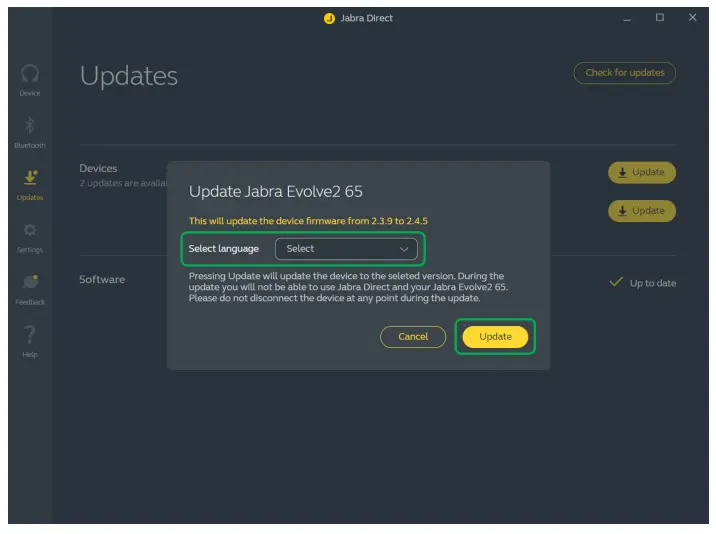Click the Update Jabra Evolve2 65 title

click(276, 191)
